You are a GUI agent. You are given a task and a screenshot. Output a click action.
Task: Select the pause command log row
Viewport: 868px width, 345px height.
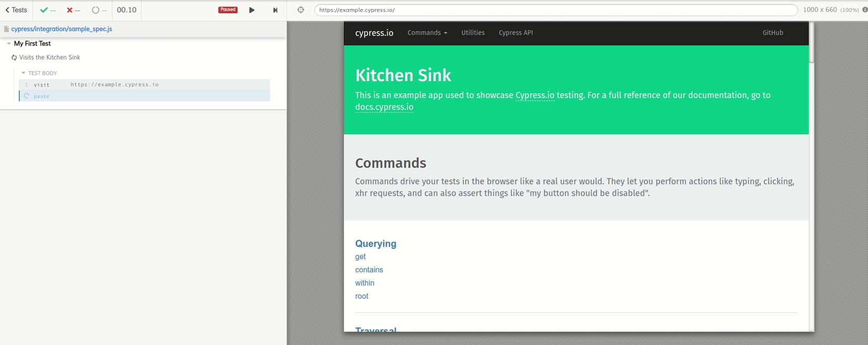click(145, 96)
